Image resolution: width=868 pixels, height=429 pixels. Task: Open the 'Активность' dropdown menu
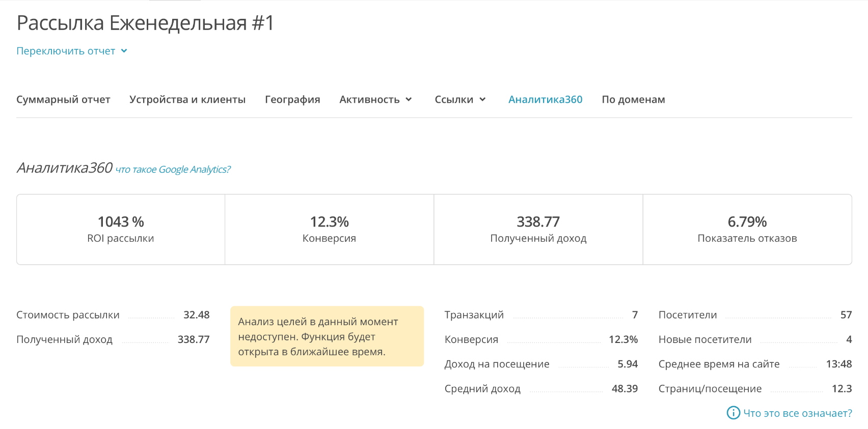point(375,99)
